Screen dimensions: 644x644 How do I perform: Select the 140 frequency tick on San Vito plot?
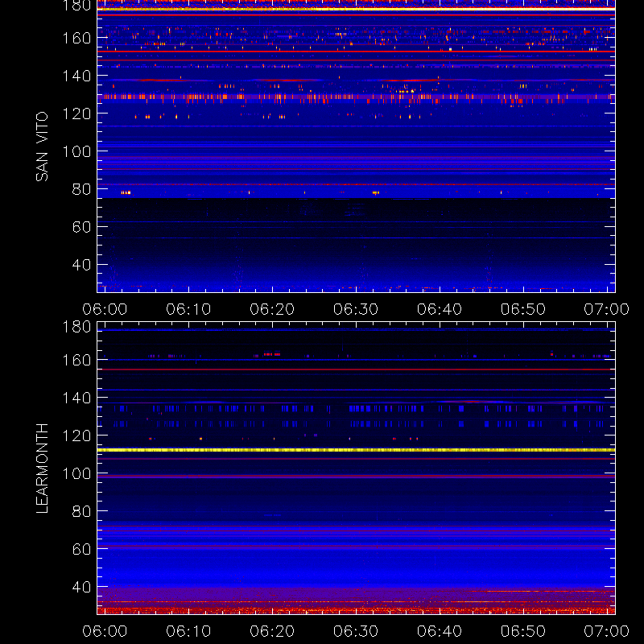[76, 76]
